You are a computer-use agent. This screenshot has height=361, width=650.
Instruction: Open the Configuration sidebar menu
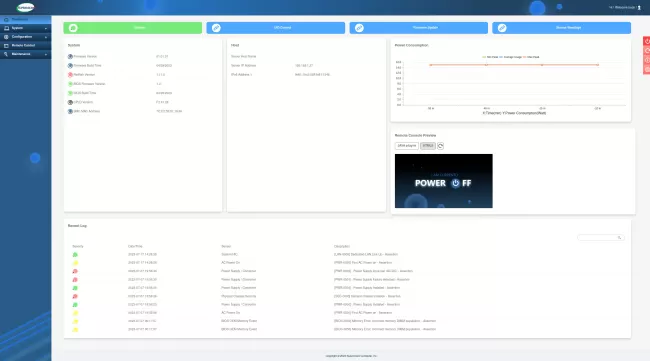click(26, 37)
